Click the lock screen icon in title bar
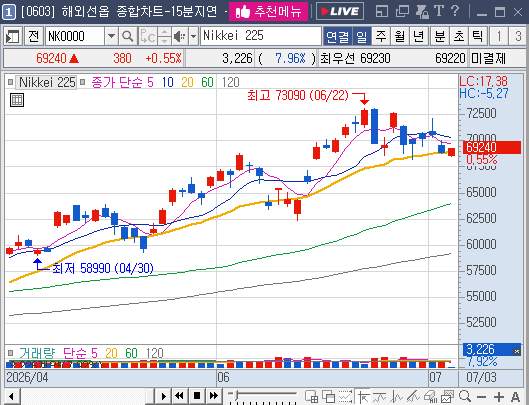 [x=422, y=12]
